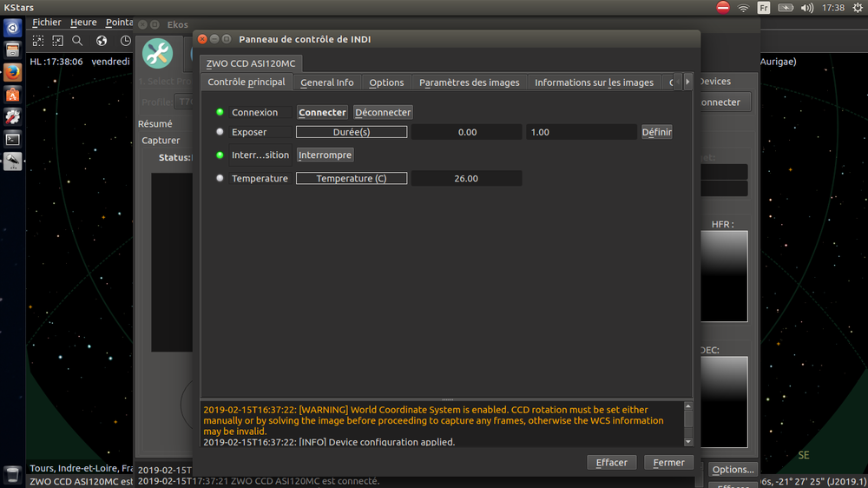Open the Wi-Fi network indicator
Image resolution: width=868 pixels, height=488 pixels.
(744, 8)
